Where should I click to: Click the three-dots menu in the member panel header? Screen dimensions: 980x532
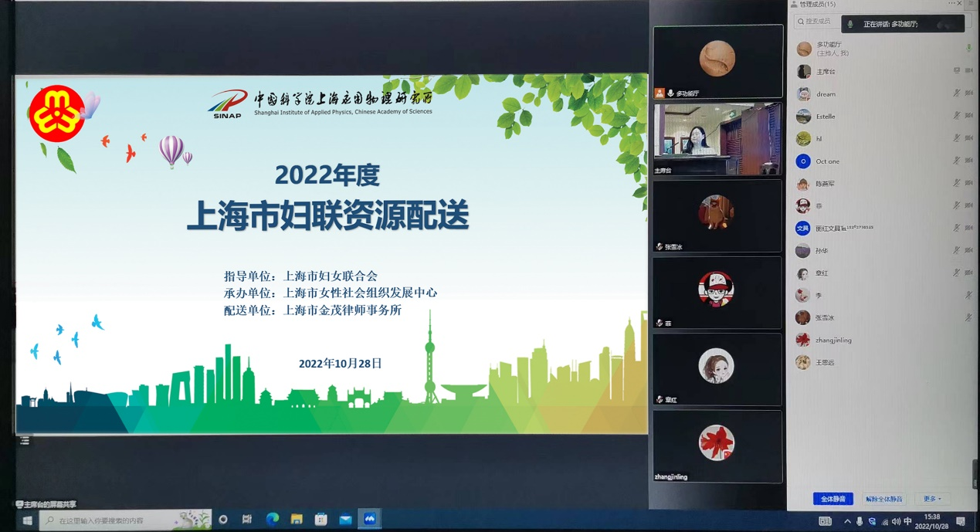(x=951, y=4)
